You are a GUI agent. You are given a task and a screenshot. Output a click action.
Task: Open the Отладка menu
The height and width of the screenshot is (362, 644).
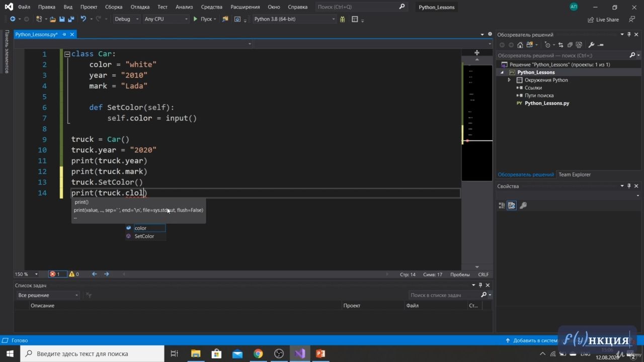[139, 7]
